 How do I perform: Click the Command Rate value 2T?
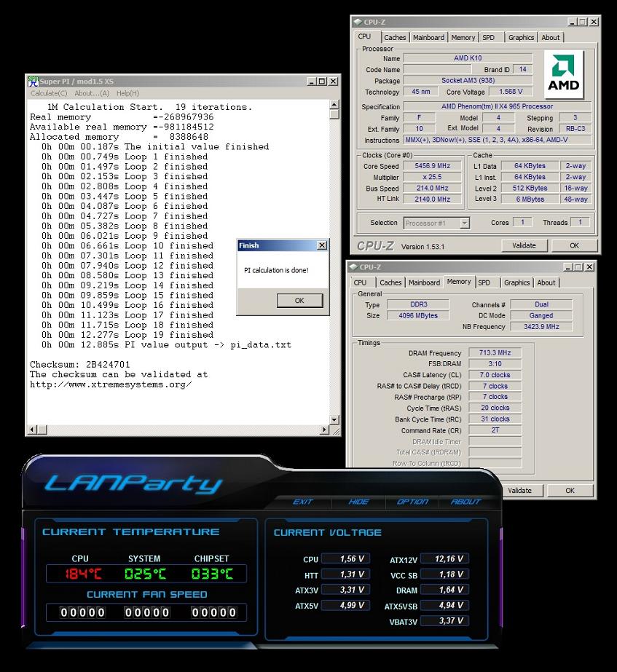pos(495,430)
